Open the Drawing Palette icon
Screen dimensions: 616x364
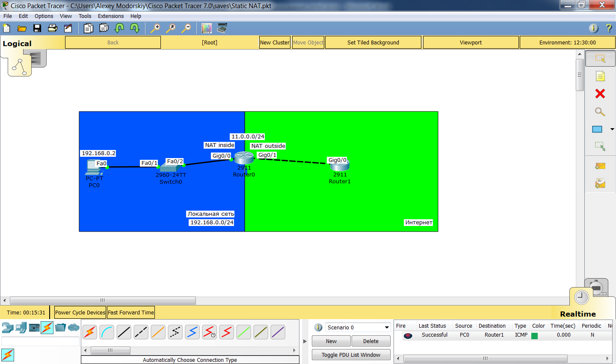[x=207, y=28]
